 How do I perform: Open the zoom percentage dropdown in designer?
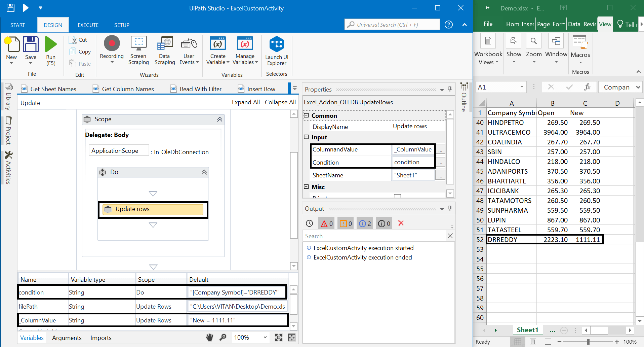coord(265,337)
